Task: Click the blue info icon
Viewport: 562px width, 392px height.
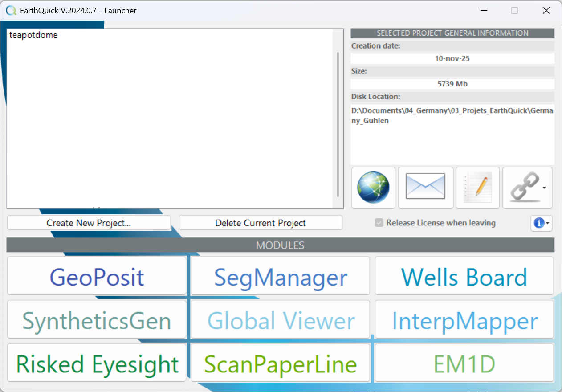Action: coord(538,223)
